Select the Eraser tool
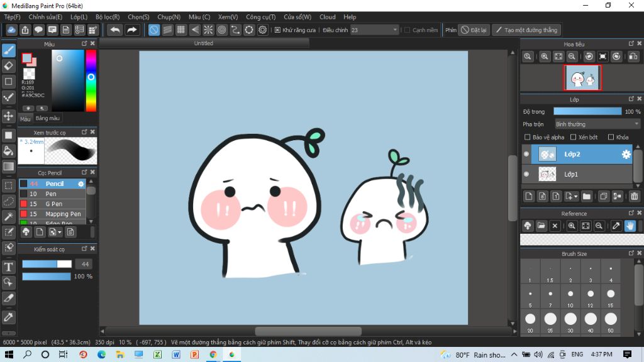 (9, 65)
